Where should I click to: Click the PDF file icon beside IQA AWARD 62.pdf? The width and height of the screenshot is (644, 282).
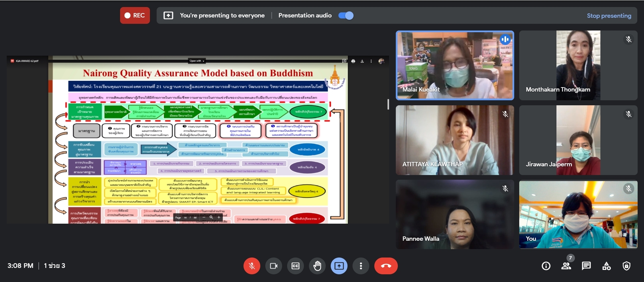12,61
